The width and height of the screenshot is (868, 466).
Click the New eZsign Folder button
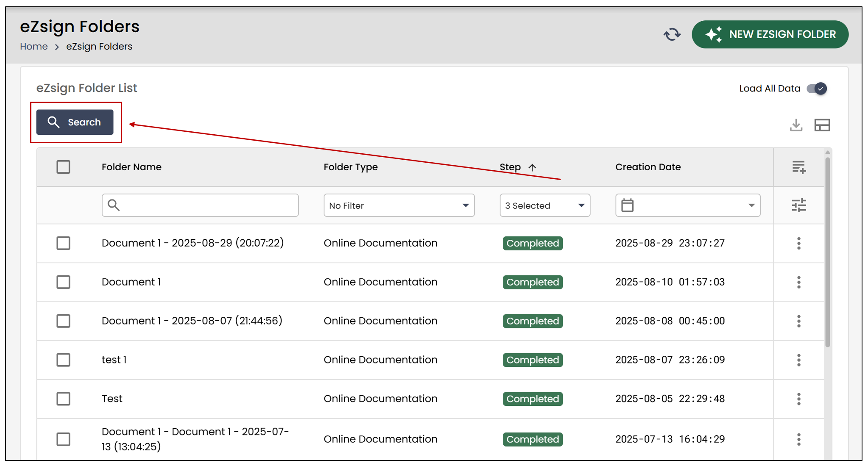tap(770, 34)
